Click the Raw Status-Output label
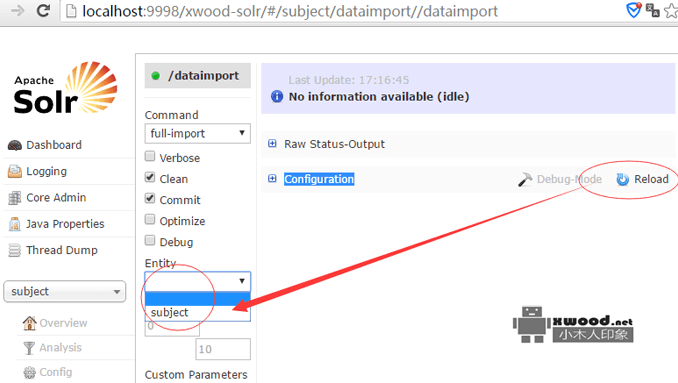The width and height of the screenshot is (678, 383). (334, 144)
